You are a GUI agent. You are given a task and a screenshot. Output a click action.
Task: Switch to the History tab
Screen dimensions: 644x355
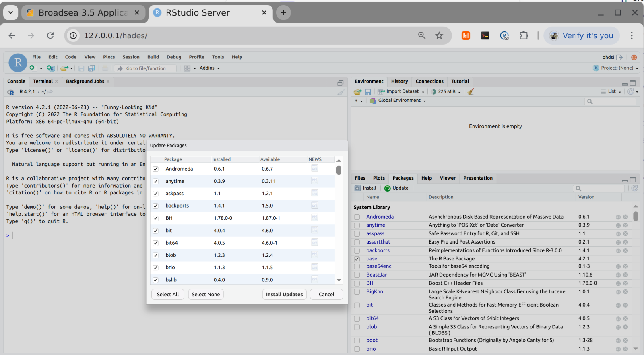tap(399, 81)
